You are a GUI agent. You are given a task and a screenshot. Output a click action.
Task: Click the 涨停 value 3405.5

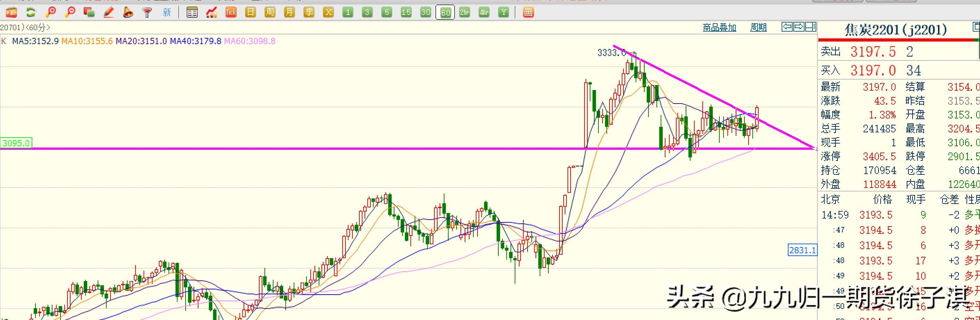879,156
